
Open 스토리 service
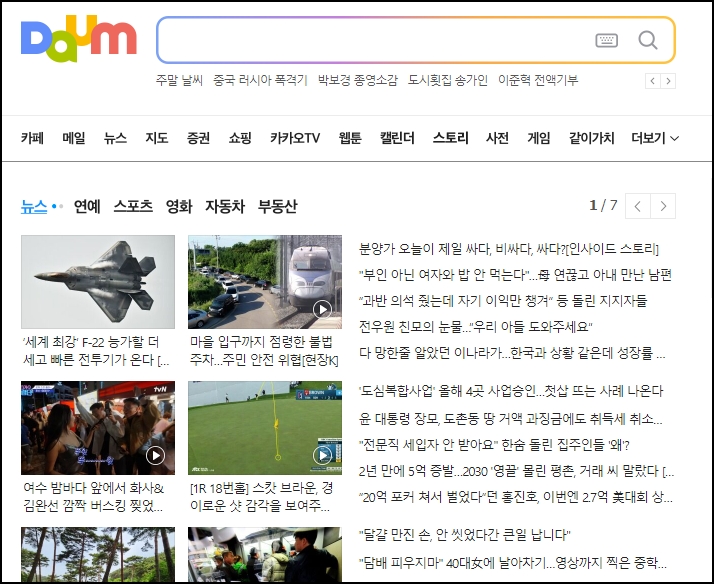[x=450, y=138]
